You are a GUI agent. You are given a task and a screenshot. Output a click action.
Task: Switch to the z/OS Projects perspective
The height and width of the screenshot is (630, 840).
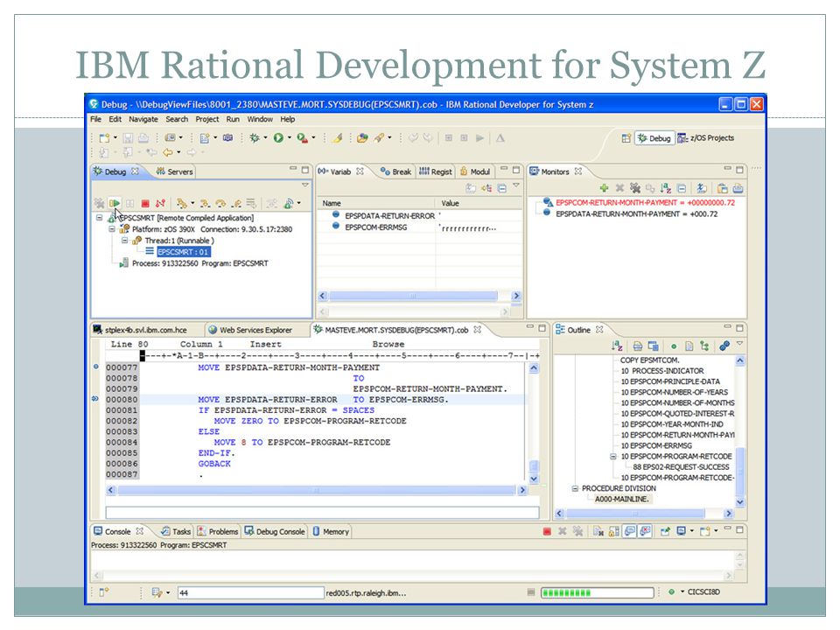(x=705, y=138)
